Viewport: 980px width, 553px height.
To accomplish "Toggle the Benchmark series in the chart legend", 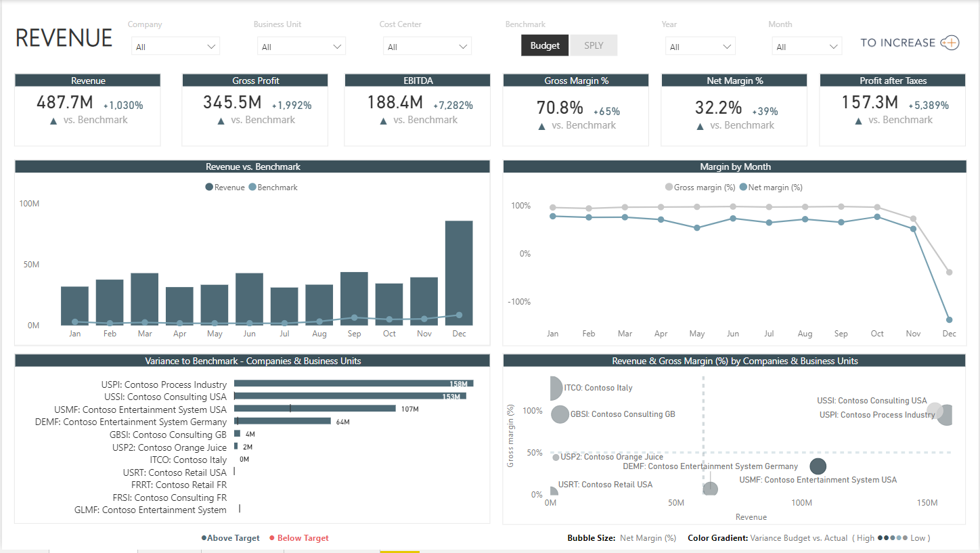I will [x=252, y=187].
